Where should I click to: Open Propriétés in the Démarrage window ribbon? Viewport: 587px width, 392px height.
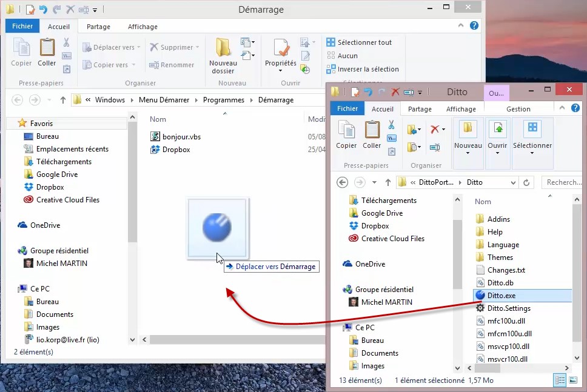(280, 51)
